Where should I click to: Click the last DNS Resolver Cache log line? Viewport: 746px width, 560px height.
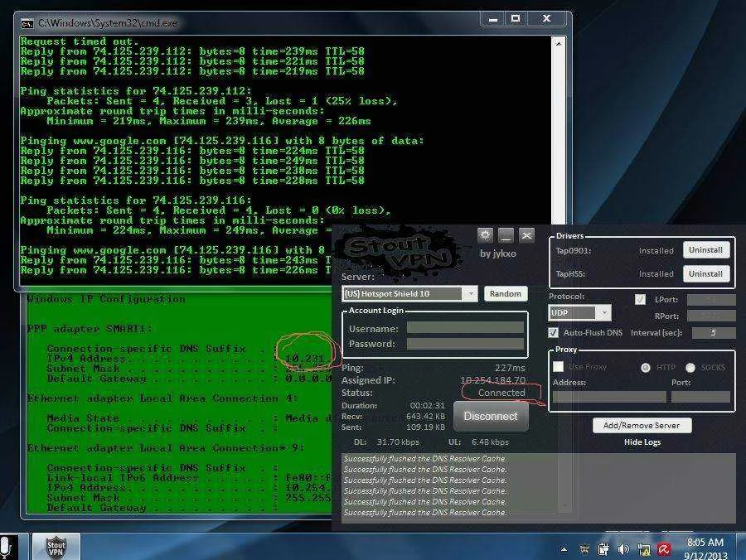click(x=425, y=513)
